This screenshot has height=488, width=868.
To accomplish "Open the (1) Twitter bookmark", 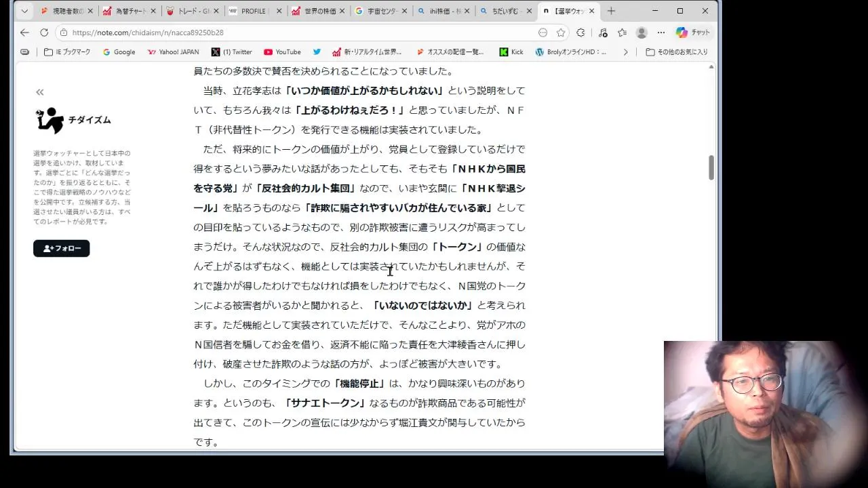I will coord(231,52).
